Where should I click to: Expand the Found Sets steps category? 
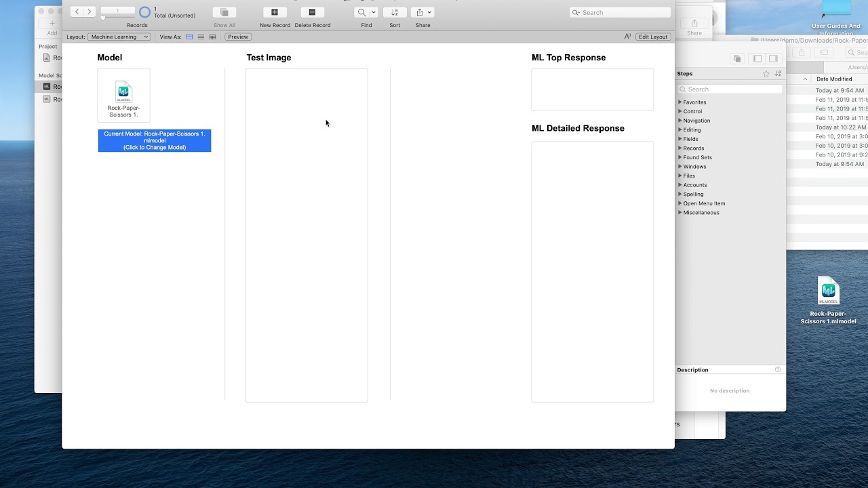[x=680, y=157]
